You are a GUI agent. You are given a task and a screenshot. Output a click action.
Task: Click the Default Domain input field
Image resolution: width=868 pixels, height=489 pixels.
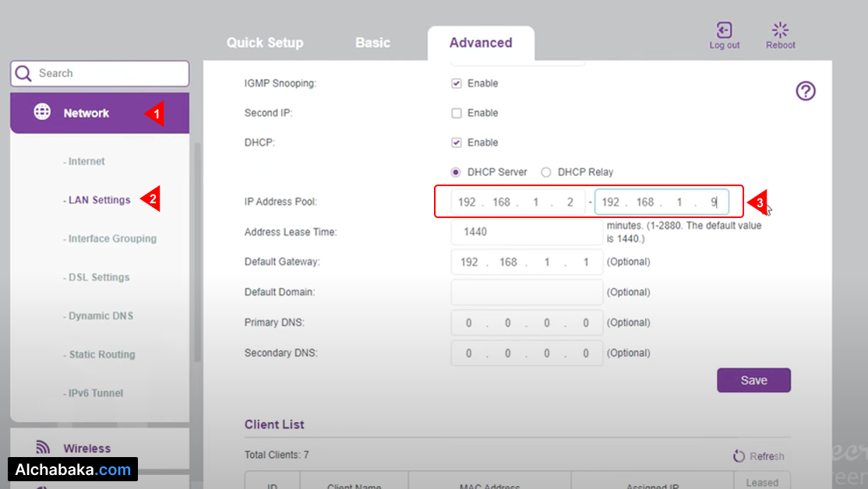coord(526,292)
